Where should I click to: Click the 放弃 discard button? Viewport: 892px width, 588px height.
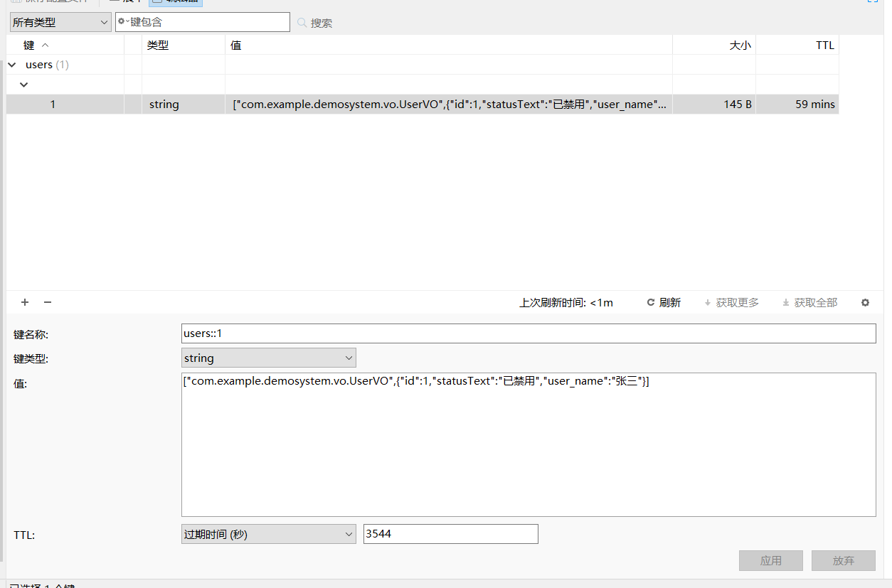coord(844,560)
